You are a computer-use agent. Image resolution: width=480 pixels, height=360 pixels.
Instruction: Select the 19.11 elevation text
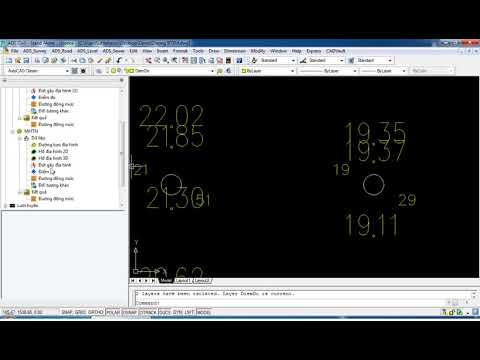click(x=371, y=225)
